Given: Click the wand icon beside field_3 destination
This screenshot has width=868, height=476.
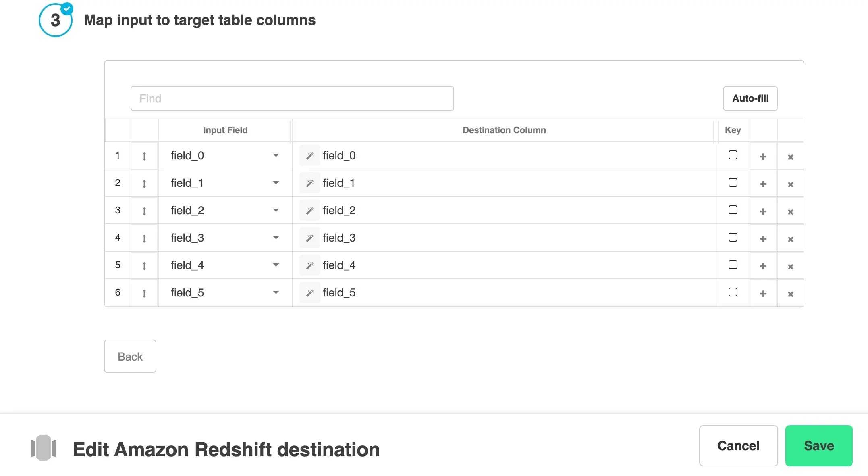Looking at the screenshot, I should (x=309, y=238).
